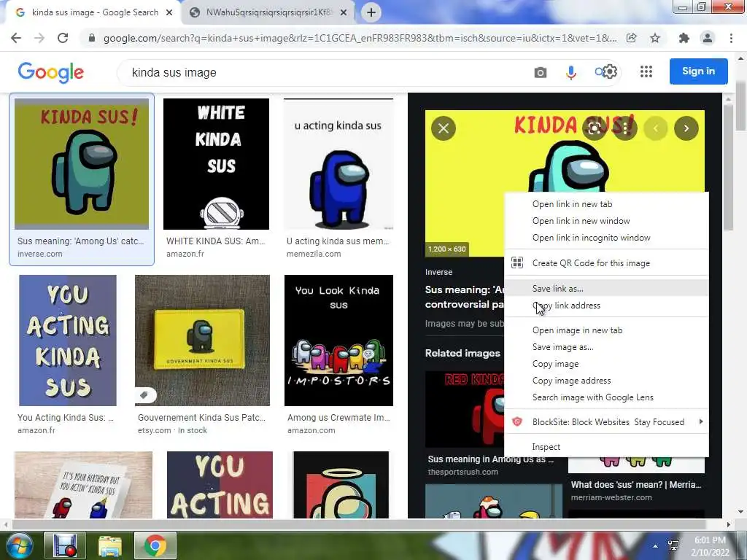Image resolution: width=747 pixels, height=560 pixels.
Task: Go back using the browser back arrow
Action: click(x=16, y=38)
